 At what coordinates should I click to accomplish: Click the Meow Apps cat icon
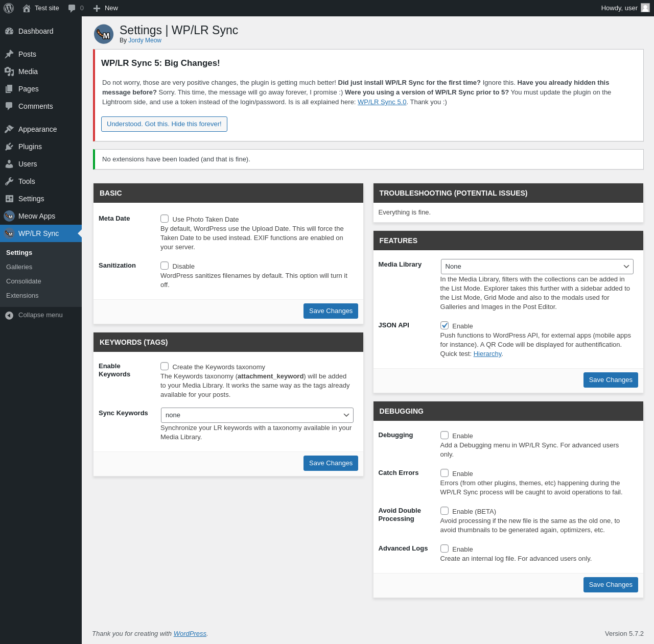(9, 216)
